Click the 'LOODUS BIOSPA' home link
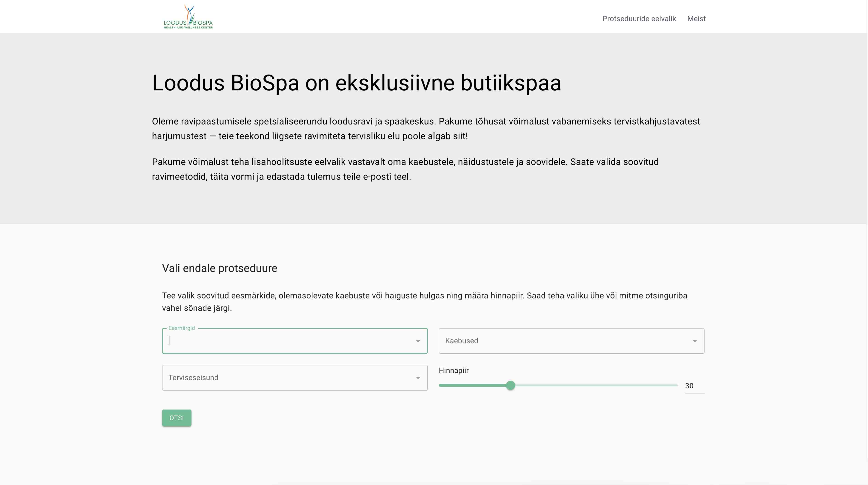Screen dimensions: 868x485 coord(188,22)
